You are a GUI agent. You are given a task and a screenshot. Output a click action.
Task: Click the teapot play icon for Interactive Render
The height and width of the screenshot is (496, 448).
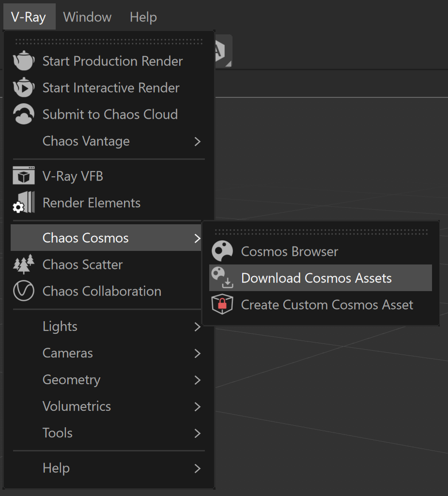24,87
